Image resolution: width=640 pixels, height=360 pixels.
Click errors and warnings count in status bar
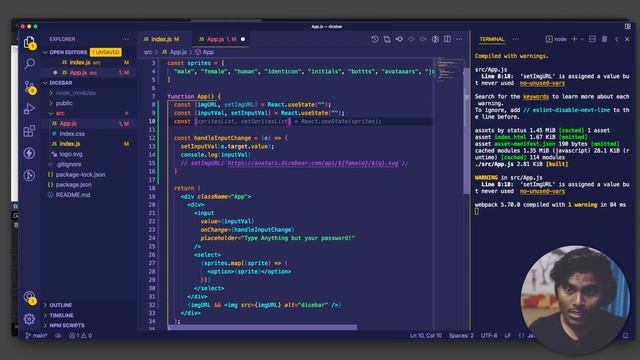(x=80, y=336)
